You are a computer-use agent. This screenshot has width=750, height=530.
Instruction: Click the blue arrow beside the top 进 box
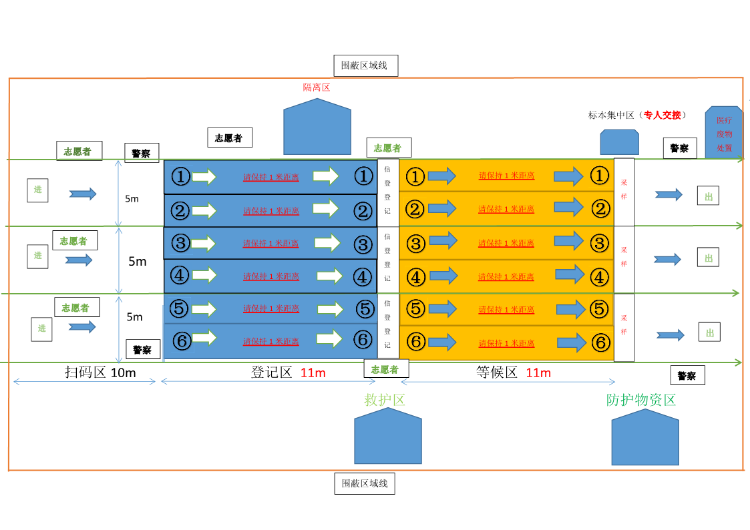coord(82,193)
